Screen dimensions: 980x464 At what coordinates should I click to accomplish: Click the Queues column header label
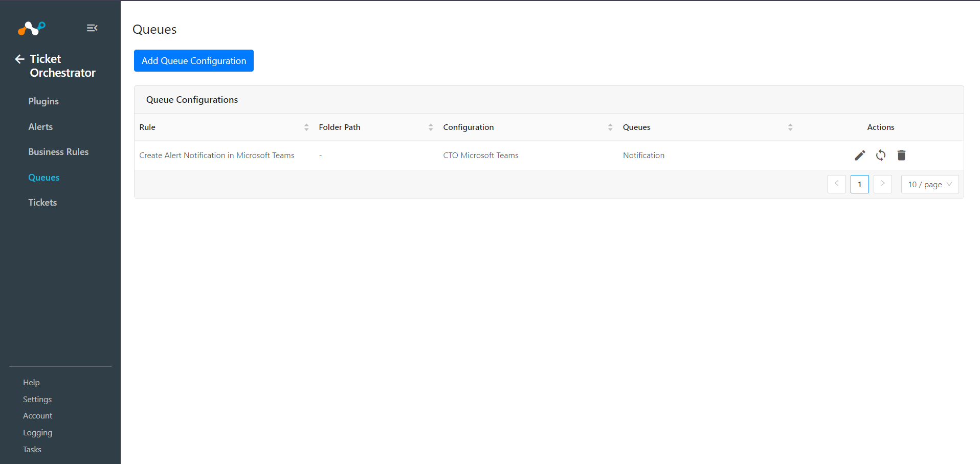(637, 127)
